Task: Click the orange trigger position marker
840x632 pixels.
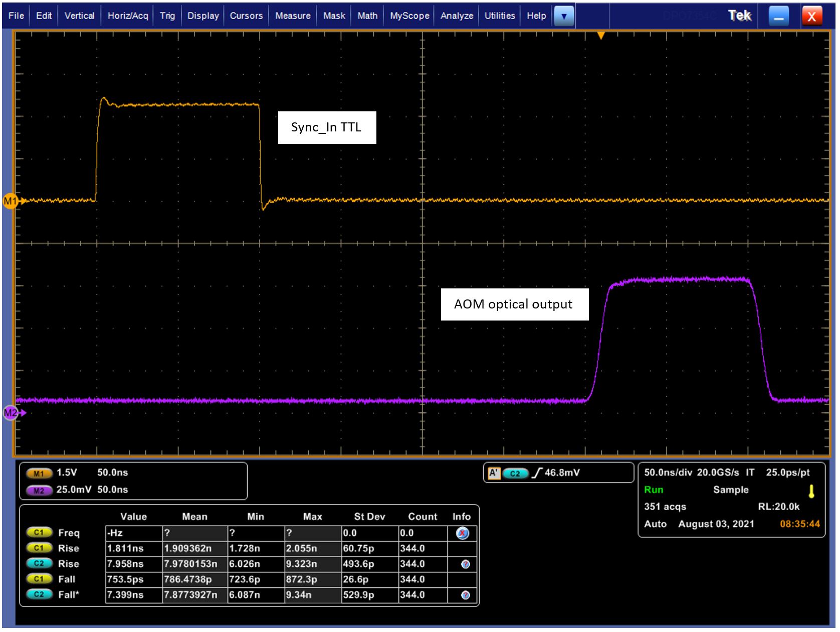Action: (601, 35)
